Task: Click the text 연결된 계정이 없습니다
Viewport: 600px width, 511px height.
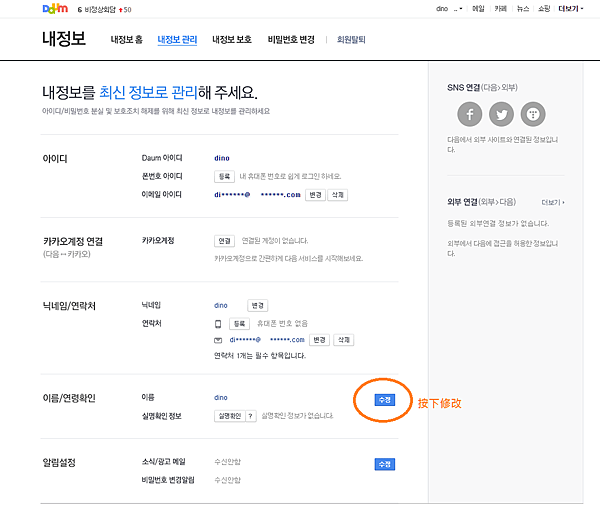Action: pos(275,241)
